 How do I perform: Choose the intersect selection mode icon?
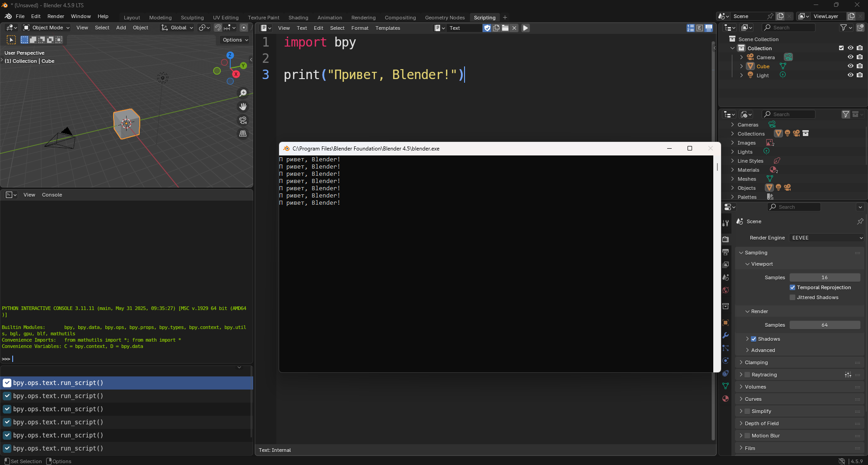(59, 40)
